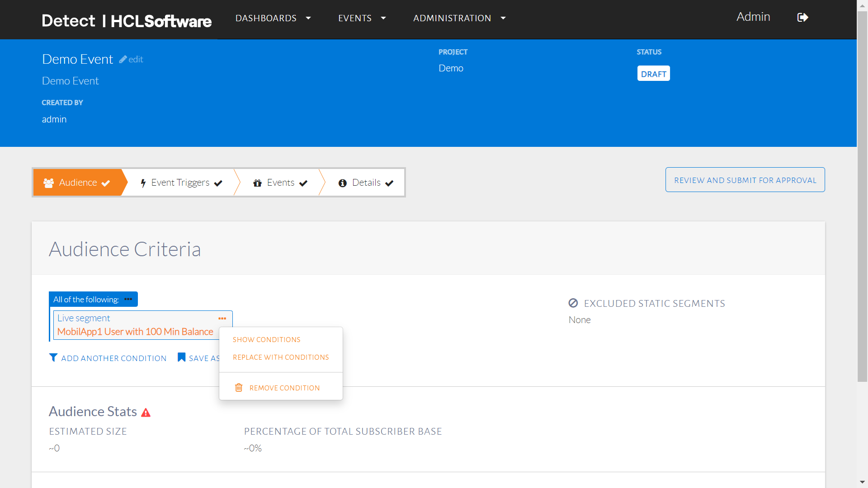The height and width of the screenshot is (488, 868).
Task: Click the funnel icon for Add Another Condition
Action: pyautogui.click(x=53, y=357)
